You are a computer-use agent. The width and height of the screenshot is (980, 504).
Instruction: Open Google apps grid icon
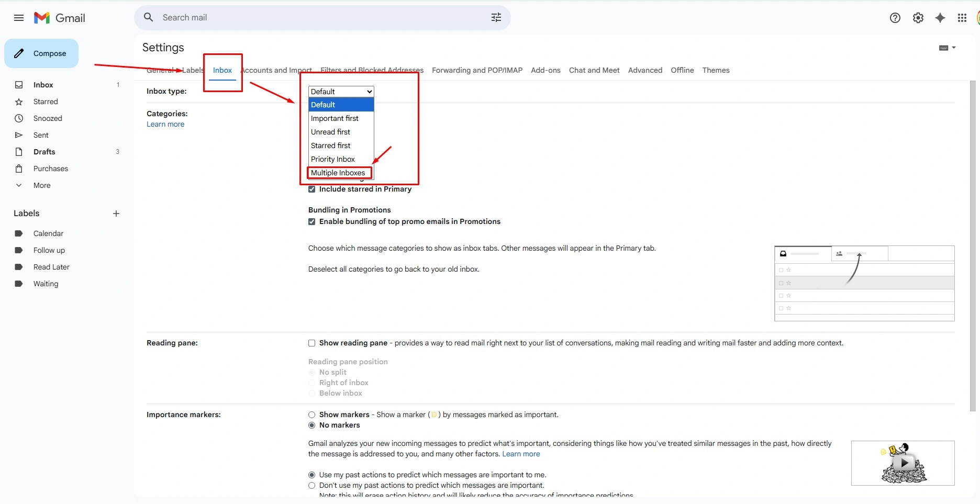962,18
